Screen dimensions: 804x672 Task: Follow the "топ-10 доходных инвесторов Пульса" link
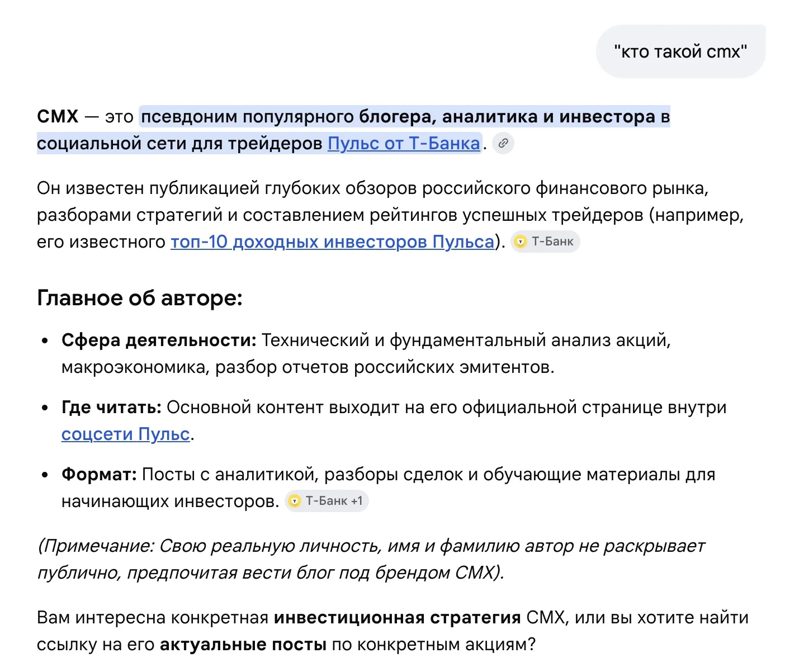[x=333, y=242]
